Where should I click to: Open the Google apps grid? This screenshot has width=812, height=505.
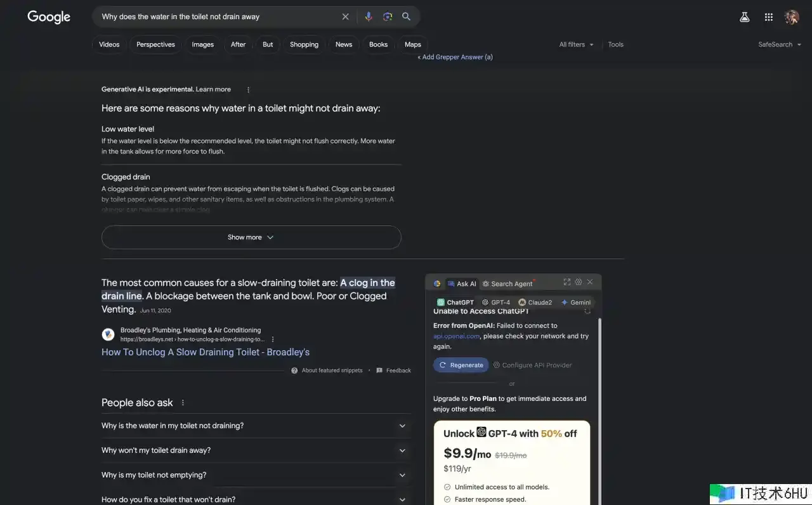click(x=768, y=17)
